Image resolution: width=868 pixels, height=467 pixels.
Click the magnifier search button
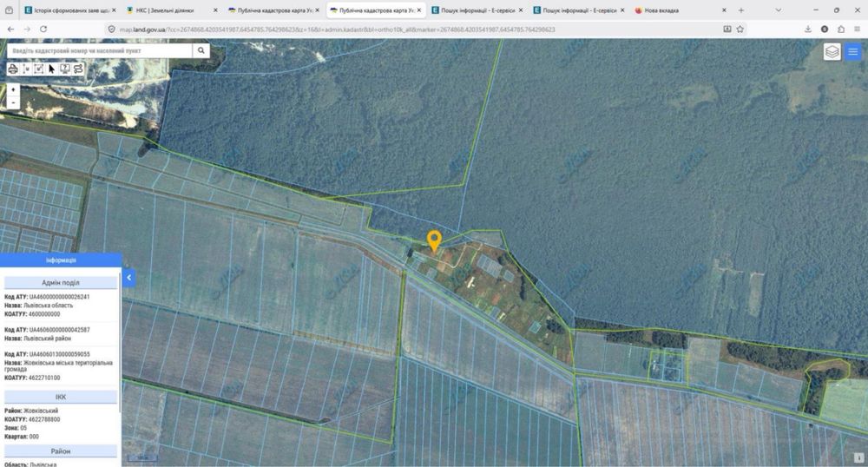click(x=201, y=50)
